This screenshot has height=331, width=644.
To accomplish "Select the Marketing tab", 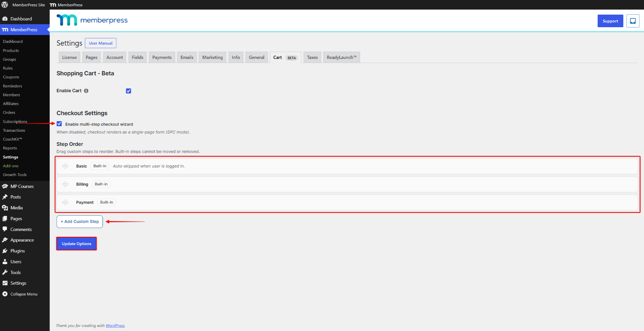I will pyautogui.click(x=212, y=57).
